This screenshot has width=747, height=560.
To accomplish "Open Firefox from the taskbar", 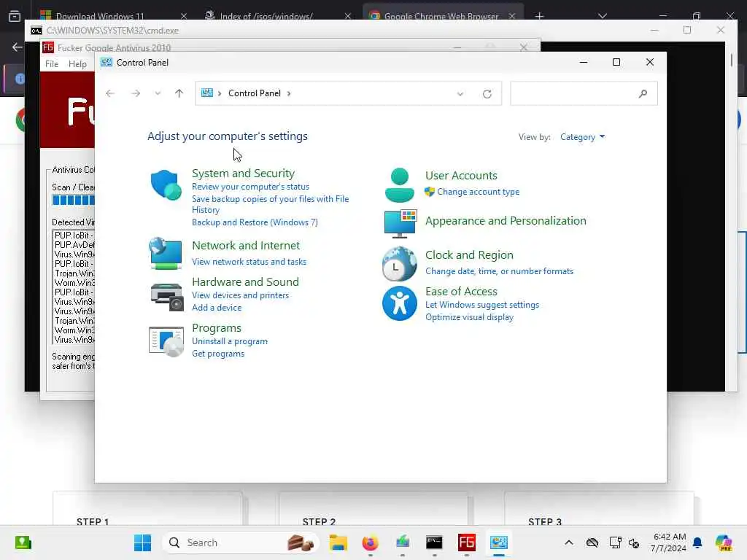I will point(370,542).
